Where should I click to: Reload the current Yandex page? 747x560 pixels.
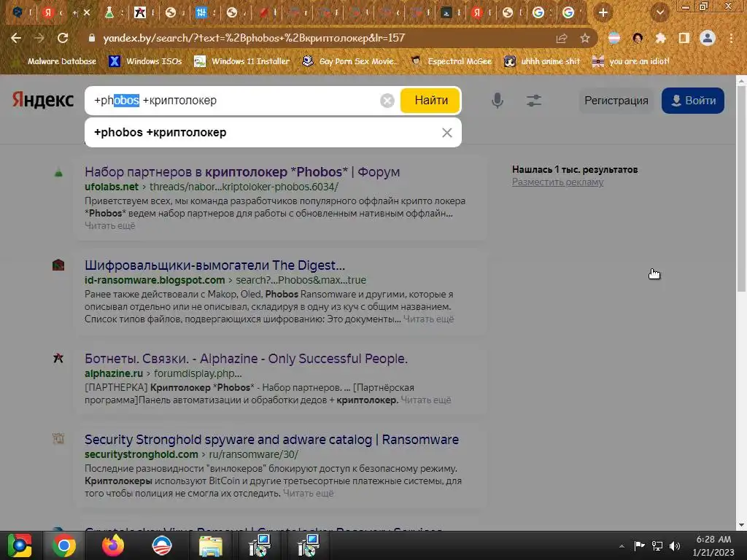click(63, 38)
